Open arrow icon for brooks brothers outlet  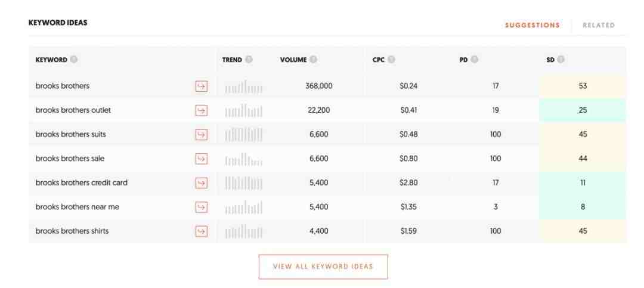(x=202, y=110)
